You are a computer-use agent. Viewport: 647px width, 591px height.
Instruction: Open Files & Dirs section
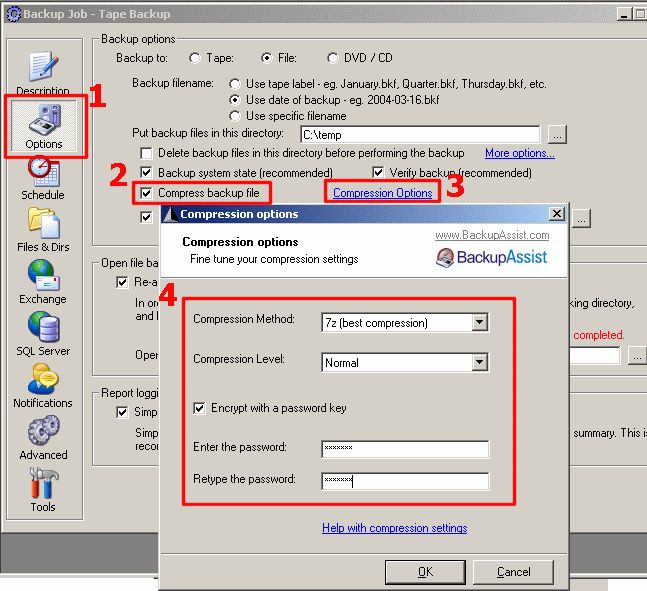pyautogui.click(x=44, y=223)
